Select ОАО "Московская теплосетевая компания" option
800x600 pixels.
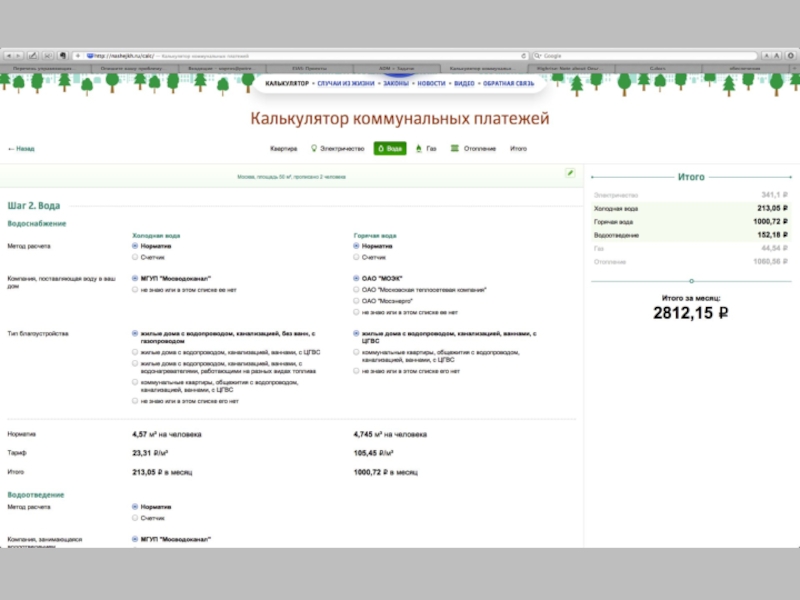(357, 289)
